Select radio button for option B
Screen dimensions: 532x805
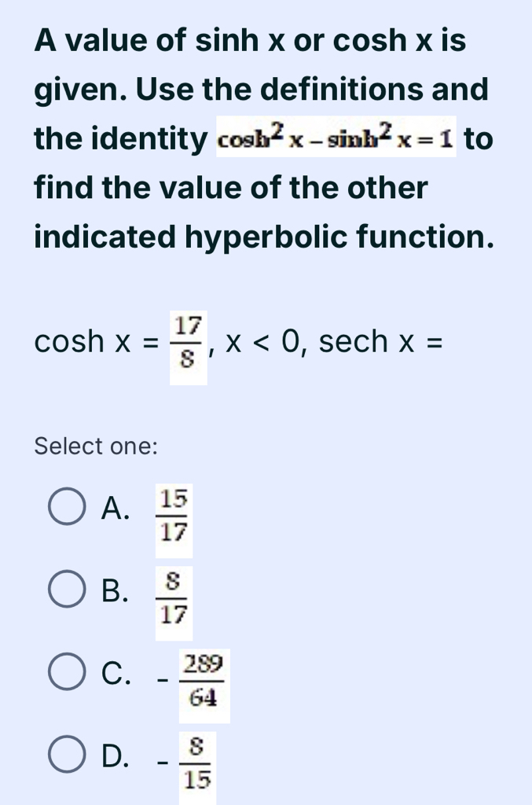click(x=68, y=592)
